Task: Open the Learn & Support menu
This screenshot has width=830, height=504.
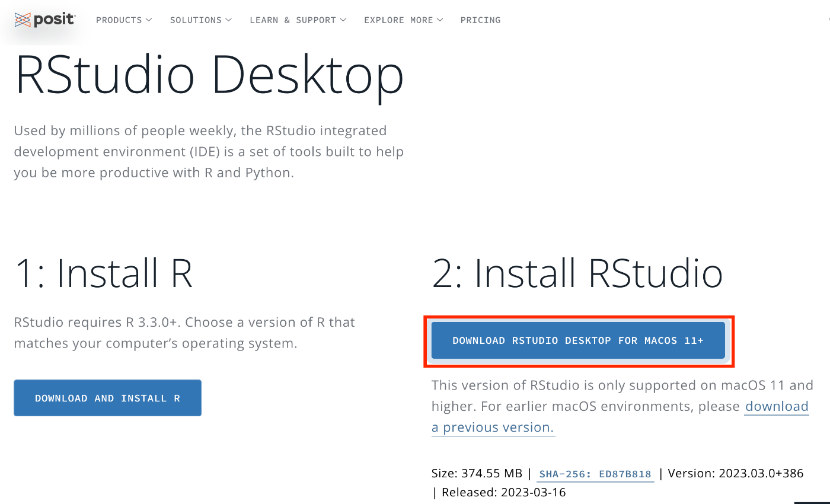Action: click(x=298, y=20)
